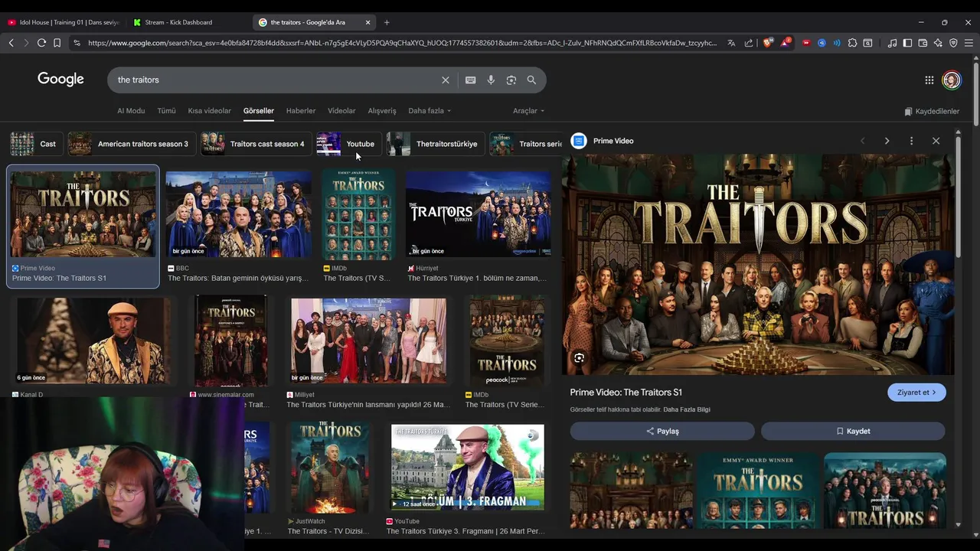Click the Lens icon on preview image
980x551 pixels.
click(580, 357)
